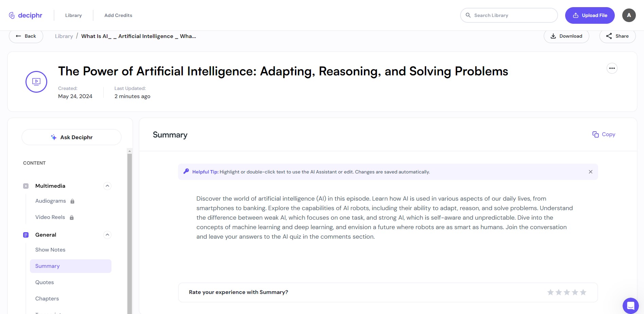
Task: Open the three-dots options menu
Action: [x=612, y=68]
